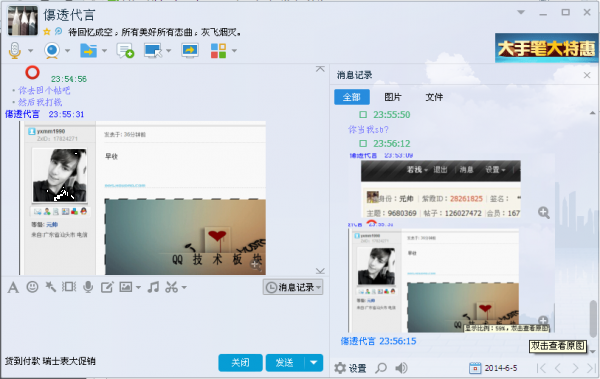The image size is (600, 379).
Task: Open screenshot scissors tool
Action: [171, 287]
